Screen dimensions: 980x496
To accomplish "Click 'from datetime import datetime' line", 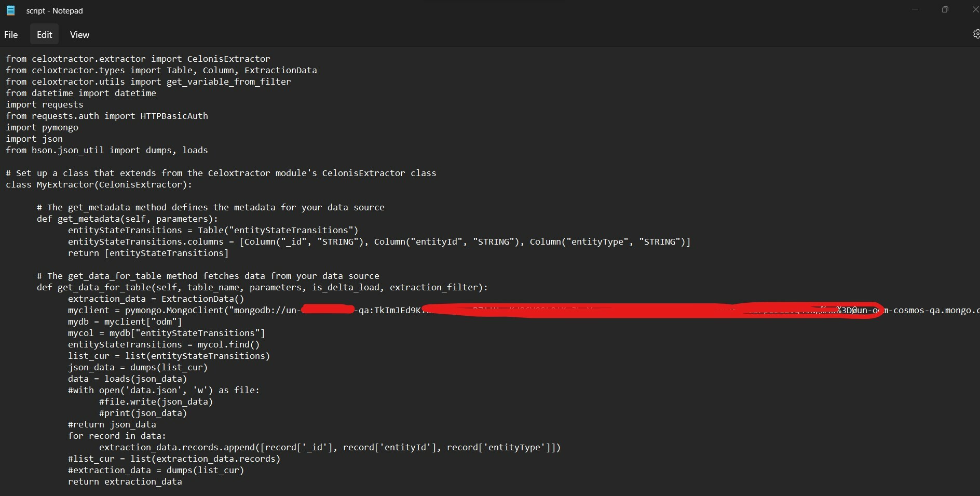I will [x=81, y=93].
